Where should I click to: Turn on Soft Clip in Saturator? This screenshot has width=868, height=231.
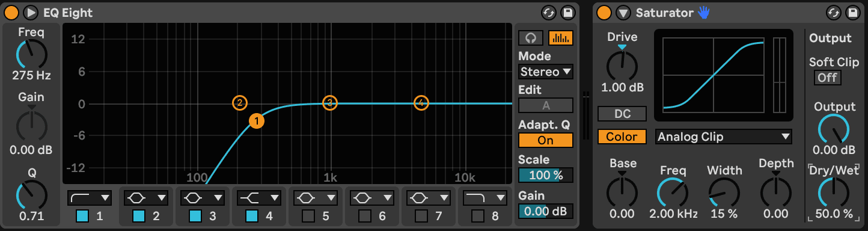click(827, 78)
